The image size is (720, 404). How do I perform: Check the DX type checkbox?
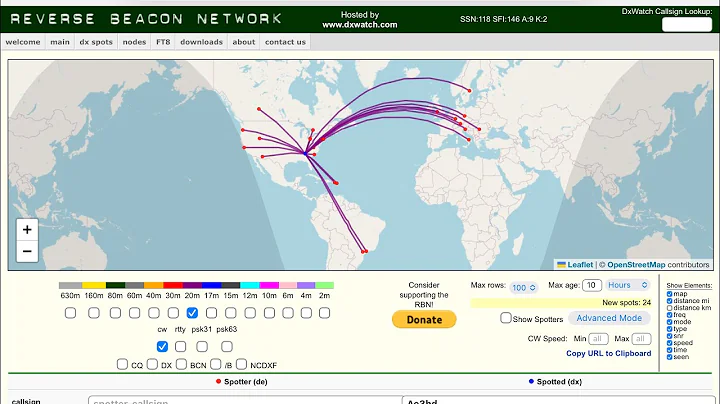click(x=152, y=364)
